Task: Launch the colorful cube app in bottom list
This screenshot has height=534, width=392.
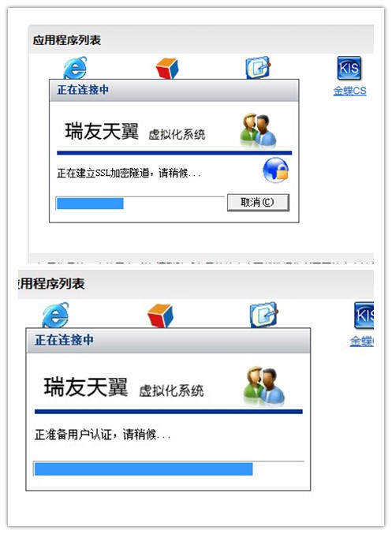Action: (160, 316)
